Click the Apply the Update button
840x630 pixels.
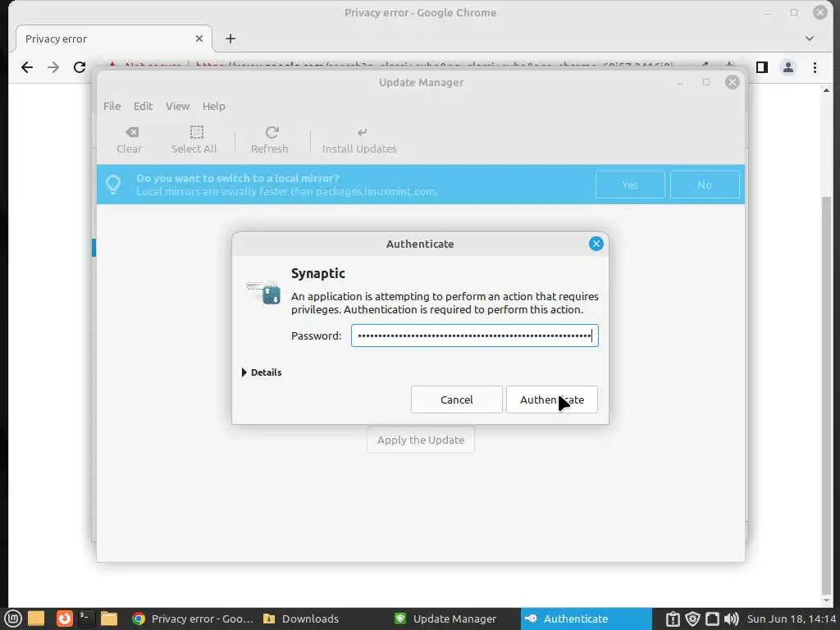click(421, 440)
